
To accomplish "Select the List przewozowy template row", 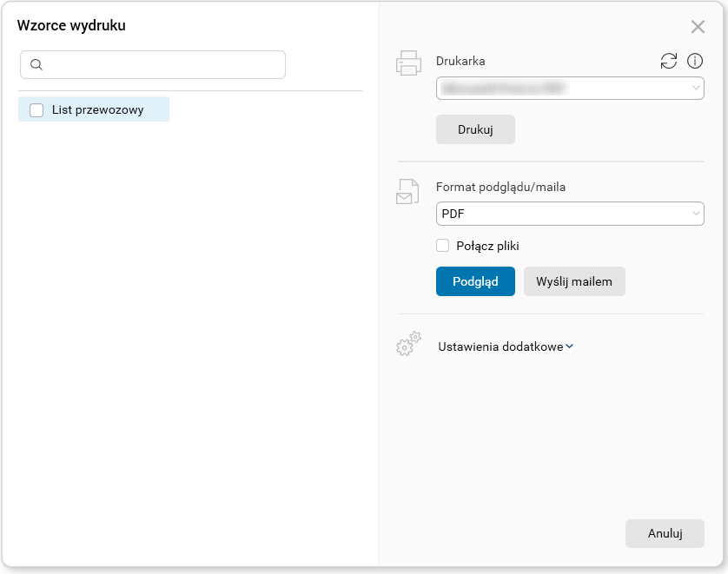I will (x=97, y=110).
